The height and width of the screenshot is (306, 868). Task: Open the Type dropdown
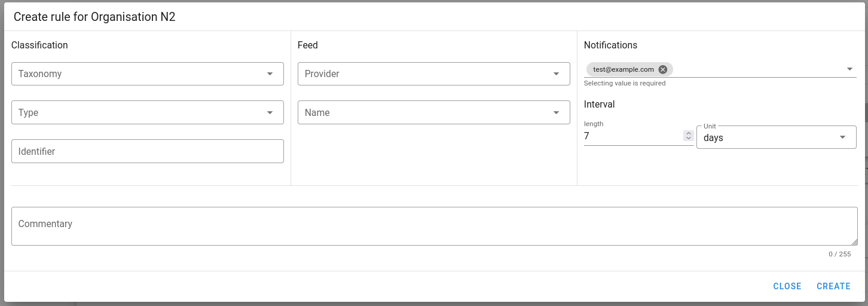pos(148,112)
